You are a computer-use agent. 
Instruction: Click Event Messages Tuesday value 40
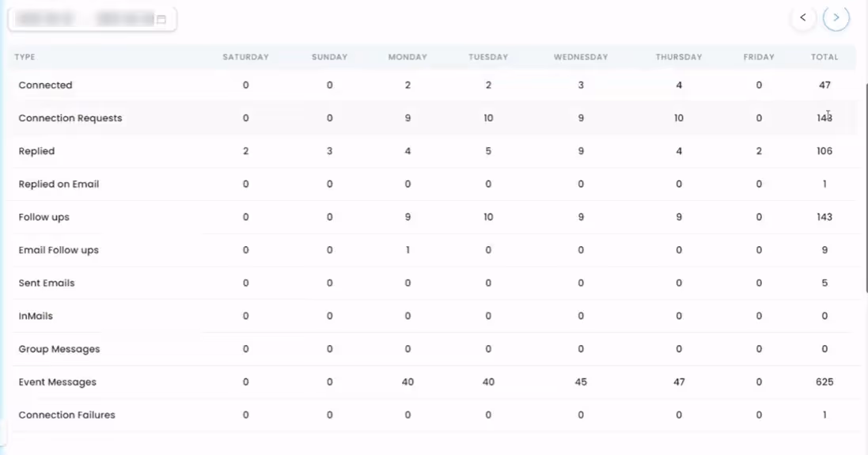tap(488, 382)
